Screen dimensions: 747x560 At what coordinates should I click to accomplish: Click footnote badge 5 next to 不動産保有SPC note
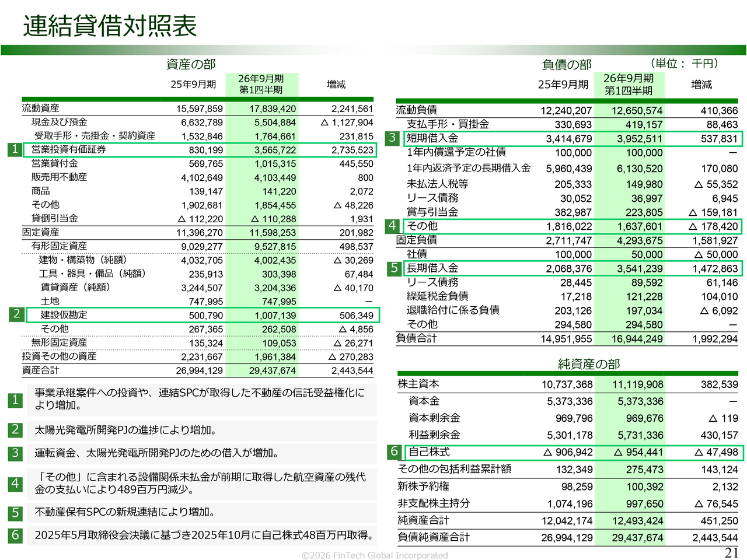15,513
